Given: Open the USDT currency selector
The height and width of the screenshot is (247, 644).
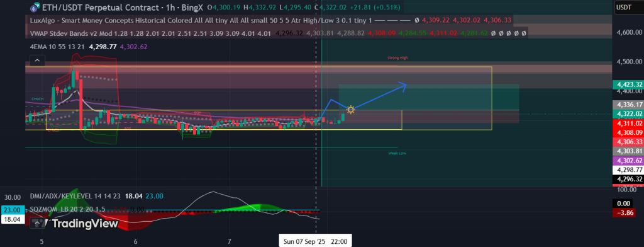Looking at the screenshot, I should point(625,7).
